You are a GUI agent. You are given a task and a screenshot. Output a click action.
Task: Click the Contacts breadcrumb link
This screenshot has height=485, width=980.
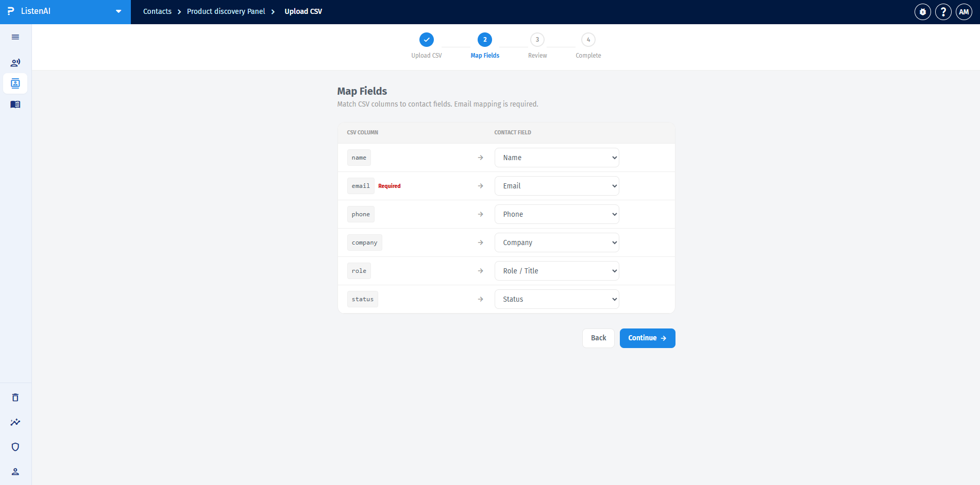point(157,11)
